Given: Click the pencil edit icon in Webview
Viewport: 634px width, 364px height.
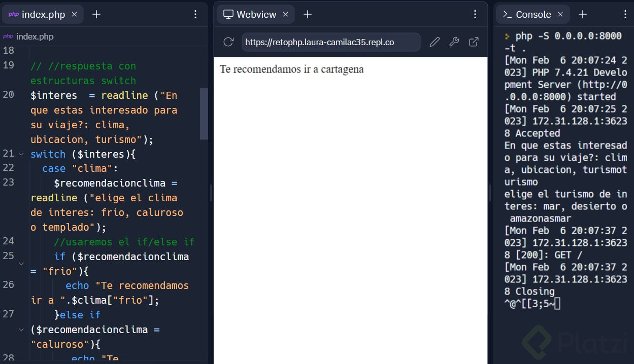Looking at the screenshot, I should coord(435,42).
